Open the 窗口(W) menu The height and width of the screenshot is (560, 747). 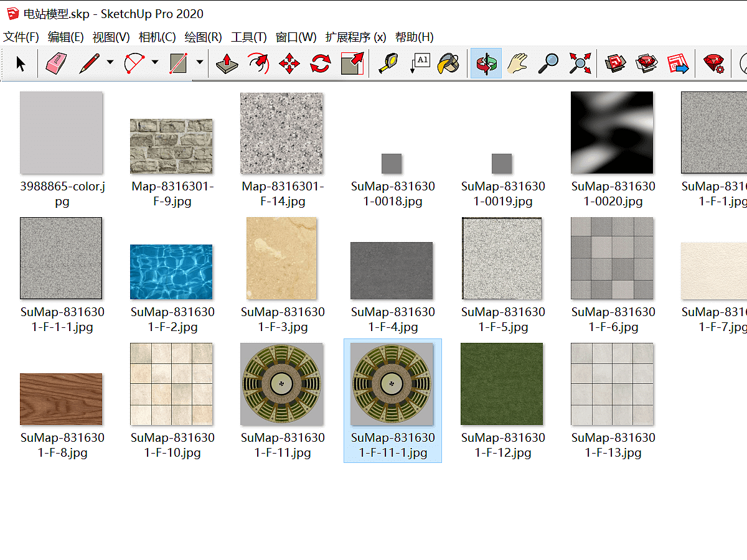295,37
